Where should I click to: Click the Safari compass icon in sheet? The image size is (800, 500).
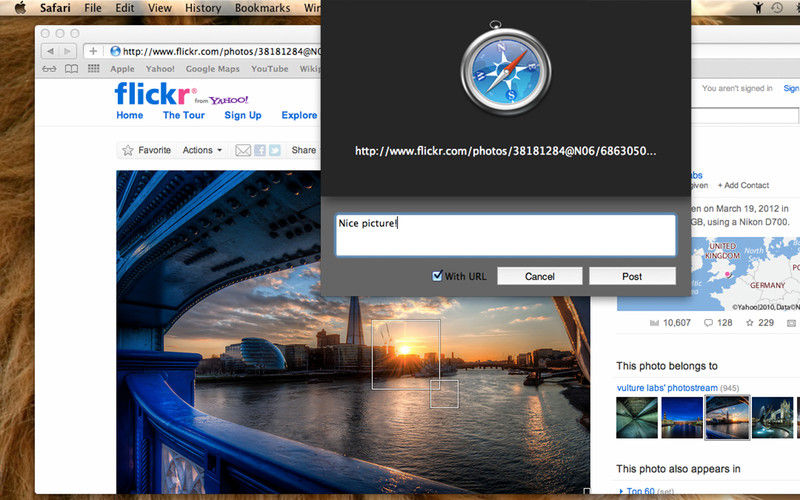point(506,69)
